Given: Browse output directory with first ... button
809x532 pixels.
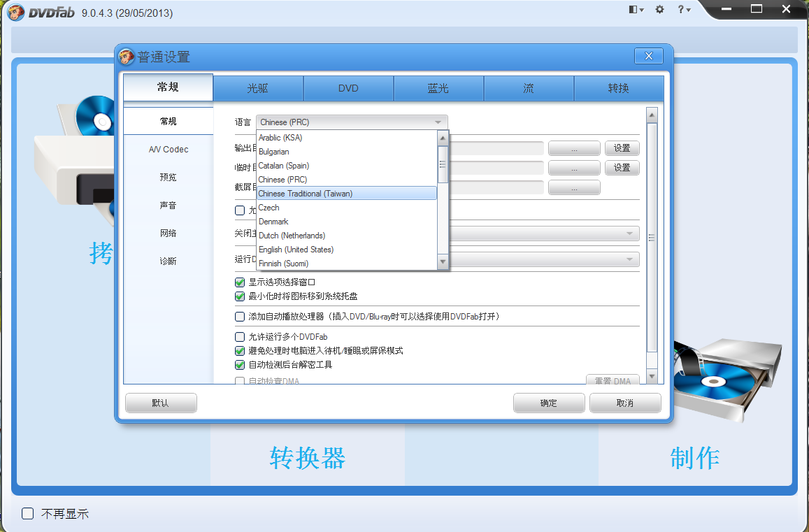Looking at the screenshot, I should (x=574, y=148).
